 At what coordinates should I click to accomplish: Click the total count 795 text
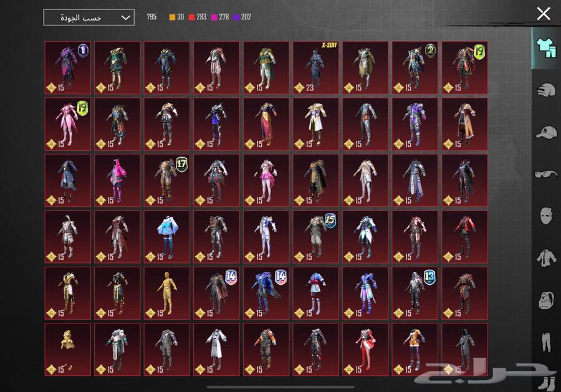click(151, 17)
